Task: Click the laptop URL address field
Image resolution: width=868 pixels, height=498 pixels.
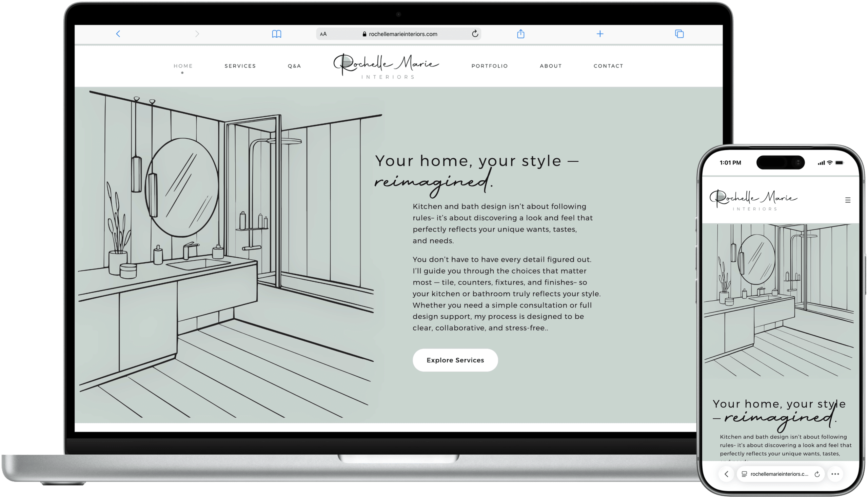Action: pyautogui.click(x=403, y=34)
